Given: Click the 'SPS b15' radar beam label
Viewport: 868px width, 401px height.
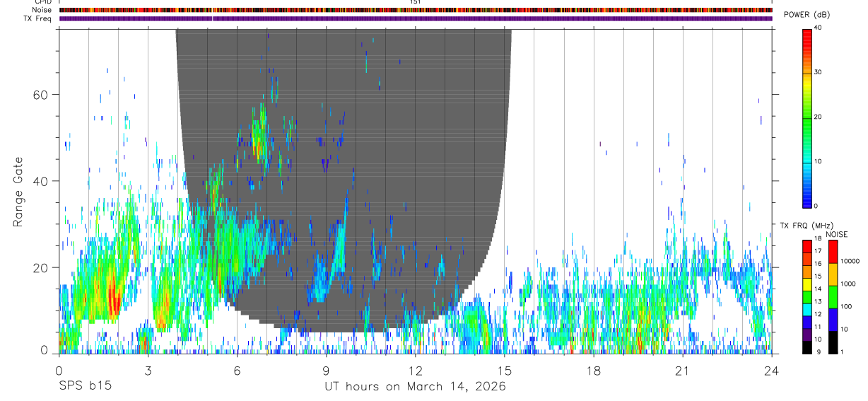Looking at the screenshot, I should [85, 387].
